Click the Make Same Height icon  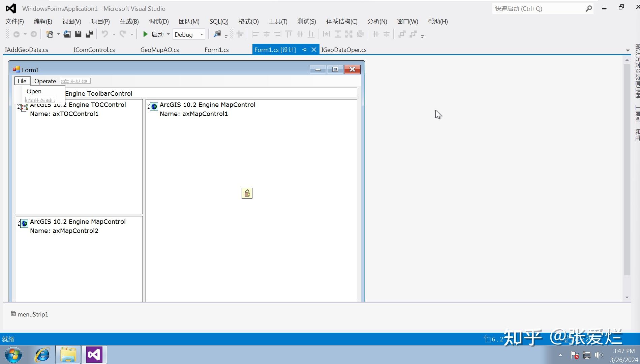[338, 34]
